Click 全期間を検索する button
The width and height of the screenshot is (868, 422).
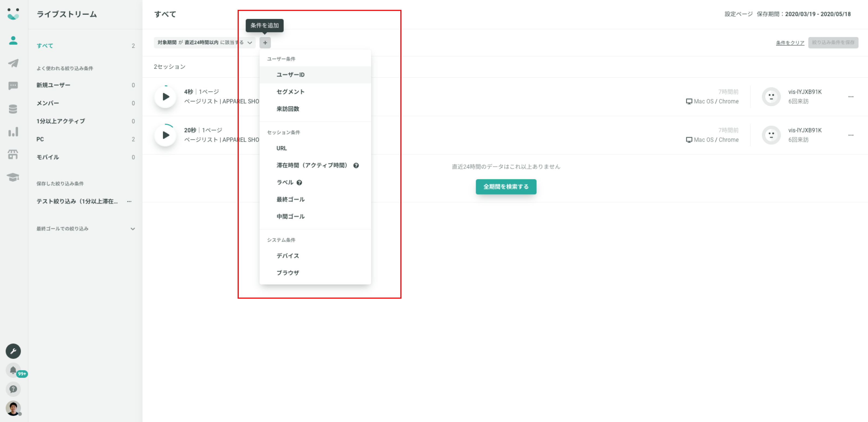tap(506, 187)
